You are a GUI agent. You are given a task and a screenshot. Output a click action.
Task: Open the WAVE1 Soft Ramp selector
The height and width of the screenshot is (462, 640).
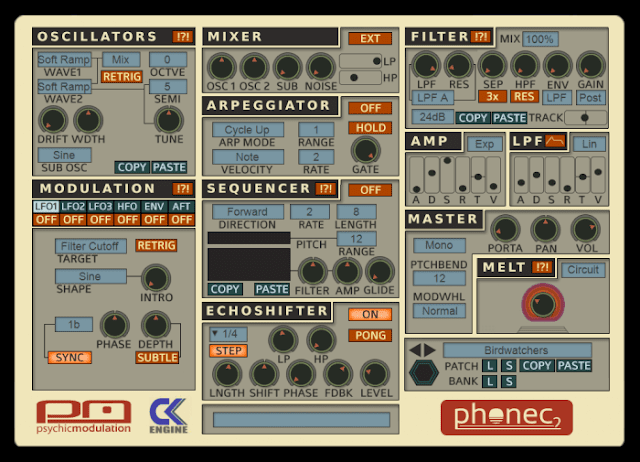64,60
